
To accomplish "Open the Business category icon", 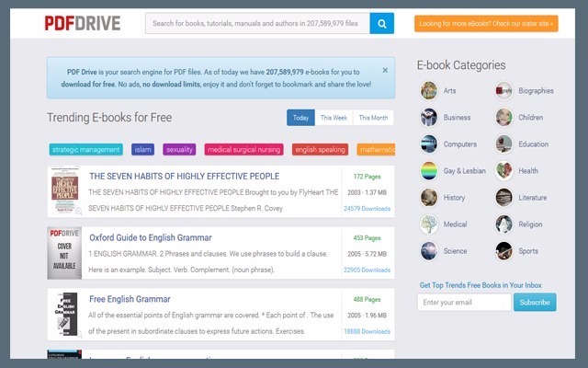I will point(429,117).
